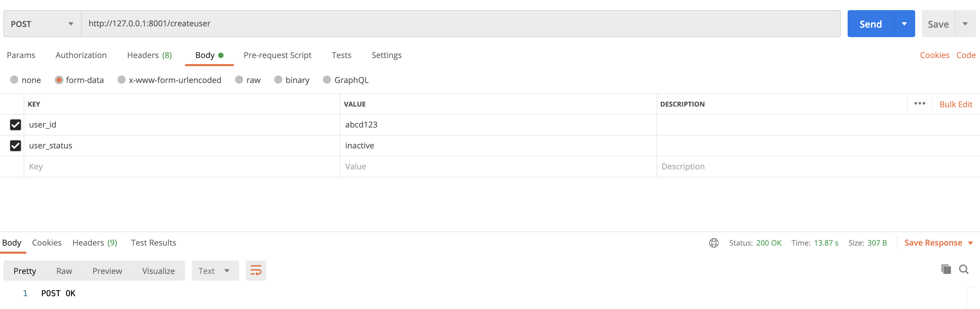
Task: Open the POST method dropdown
Action: coord(42,24)
